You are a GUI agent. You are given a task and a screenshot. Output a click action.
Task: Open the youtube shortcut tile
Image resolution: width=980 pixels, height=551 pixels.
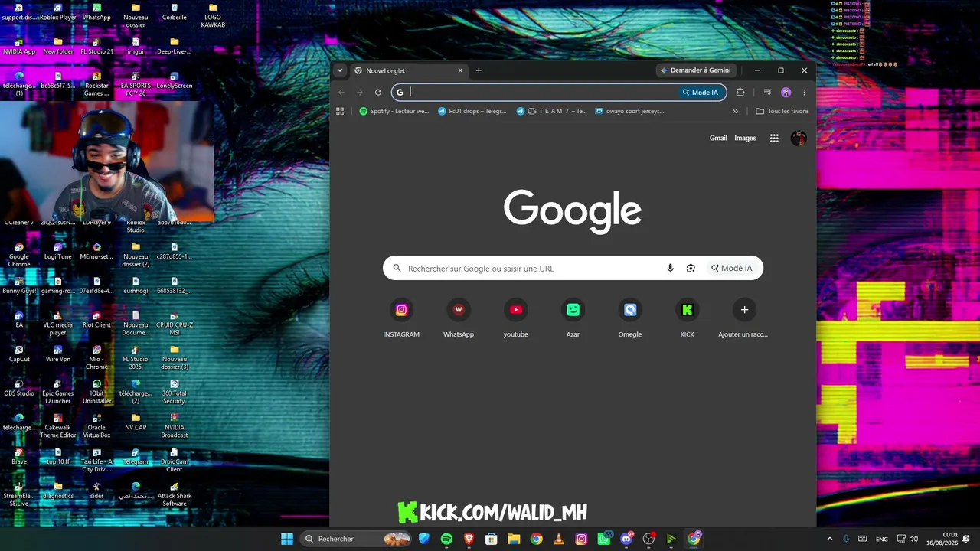[516, 316]
